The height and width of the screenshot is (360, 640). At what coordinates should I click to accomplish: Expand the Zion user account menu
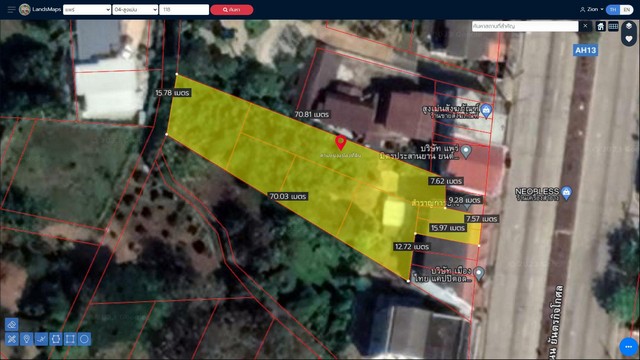tap(591, 9)
